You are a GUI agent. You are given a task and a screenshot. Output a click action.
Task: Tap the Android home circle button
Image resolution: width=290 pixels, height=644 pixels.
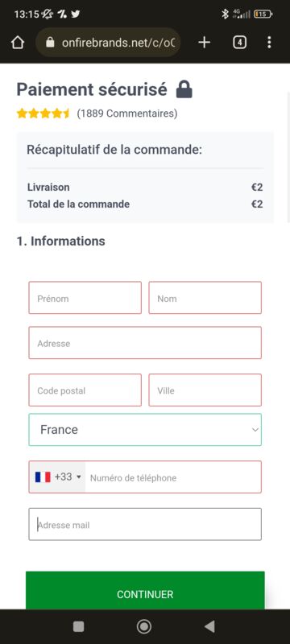143,626
